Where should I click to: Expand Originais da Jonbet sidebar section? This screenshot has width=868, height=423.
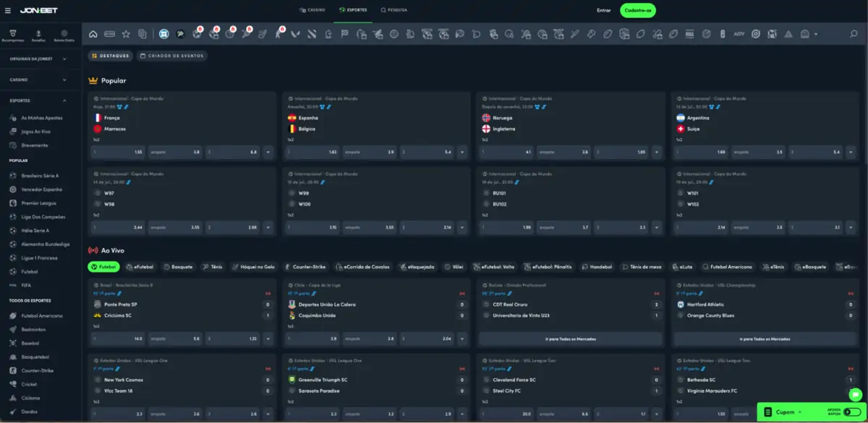coord(38,59)
